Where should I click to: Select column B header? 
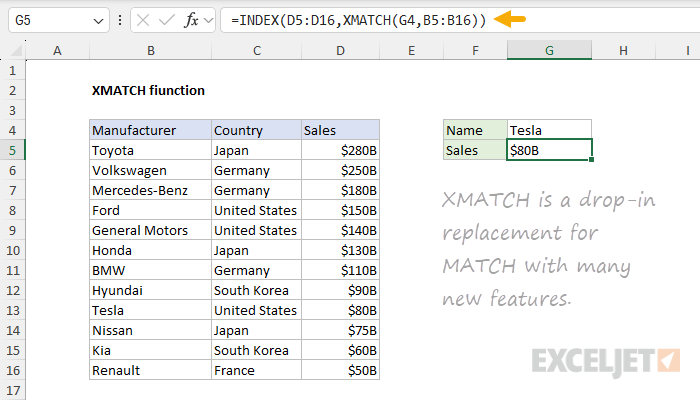tap(149, 50)
